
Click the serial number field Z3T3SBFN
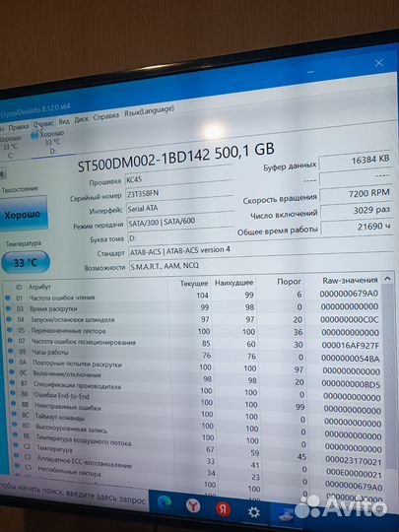[179, 192]
